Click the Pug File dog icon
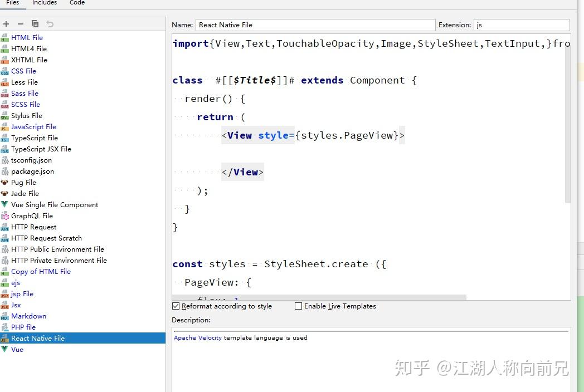 click(x=4, y=183)
